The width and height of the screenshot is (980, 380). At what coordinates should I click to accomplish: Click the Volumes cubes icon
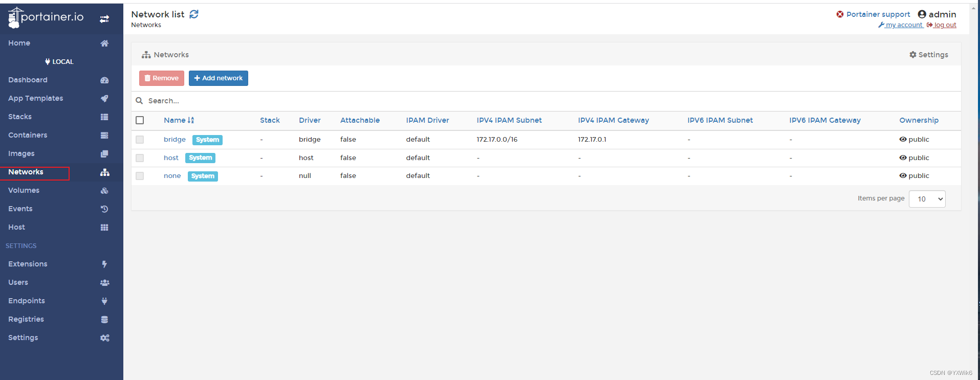(x=104, y=191)
